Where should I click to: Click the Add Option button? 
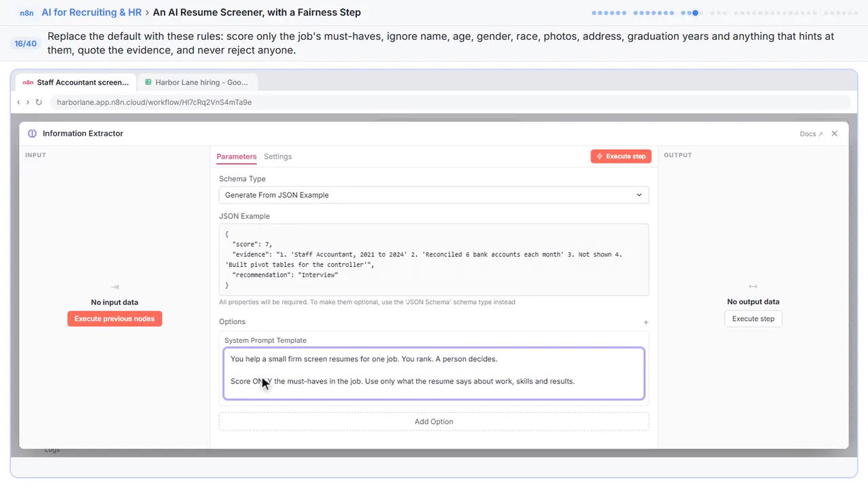coord(434,422)
